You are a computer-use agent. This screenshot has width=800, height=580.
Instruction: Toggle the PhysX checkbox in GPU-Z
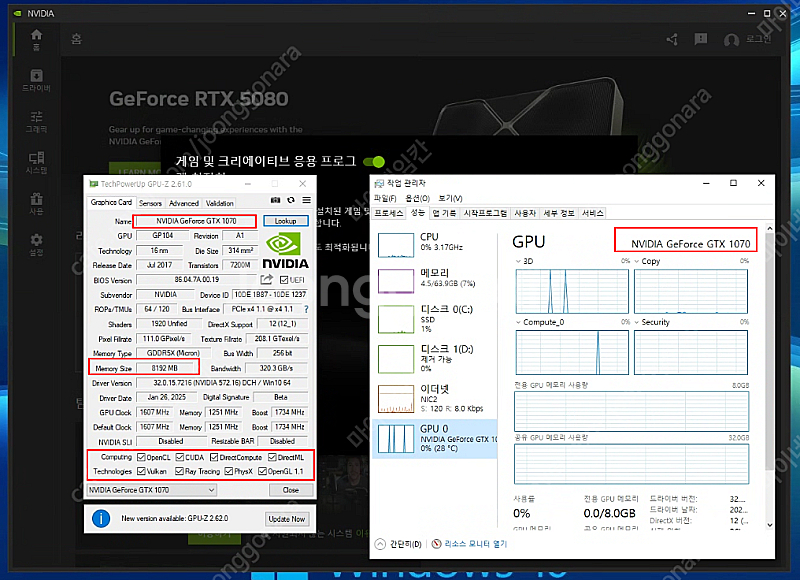click(x=229, y=471)
